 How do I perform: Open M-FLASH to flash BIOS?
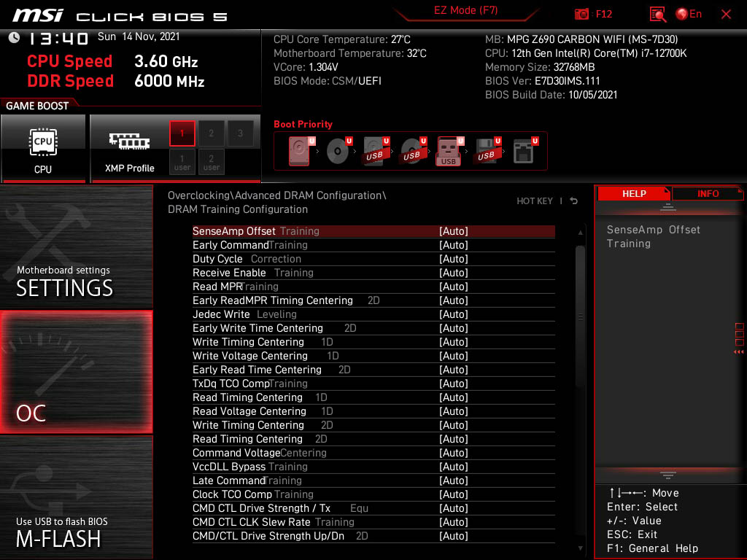tap(77, 497)
